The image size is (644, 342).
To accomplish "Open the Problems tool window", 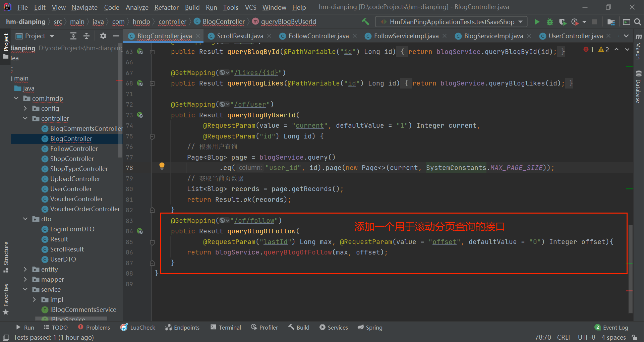I will [x=94, y=327].
